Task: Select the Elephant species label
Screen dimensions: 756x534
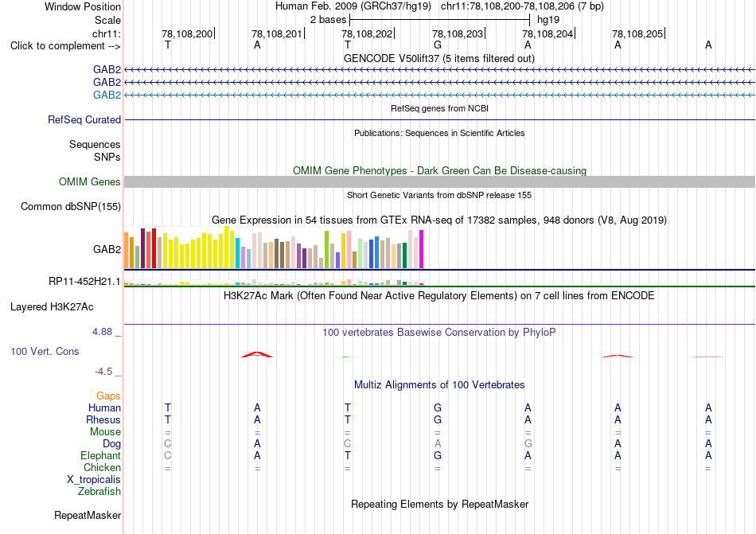Action: (100, 455)
